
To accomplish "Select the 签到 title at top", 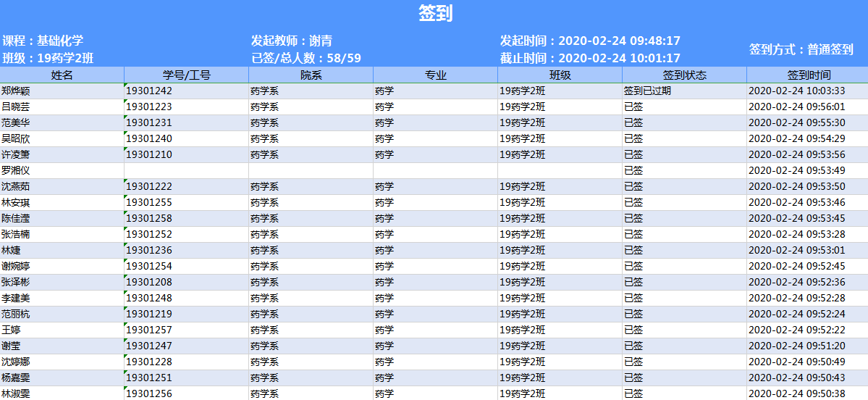I will coord(434,13).
